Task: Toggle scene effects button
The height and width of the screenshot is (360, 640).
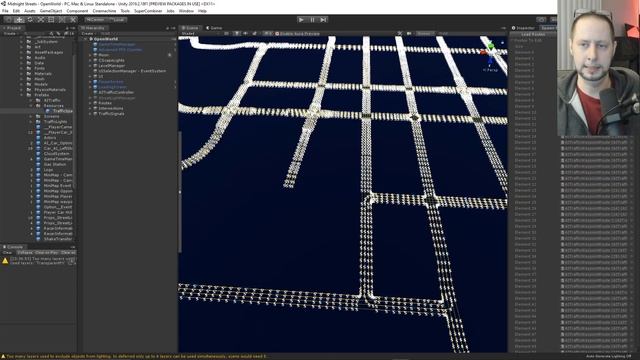Action: click(254, 33)
